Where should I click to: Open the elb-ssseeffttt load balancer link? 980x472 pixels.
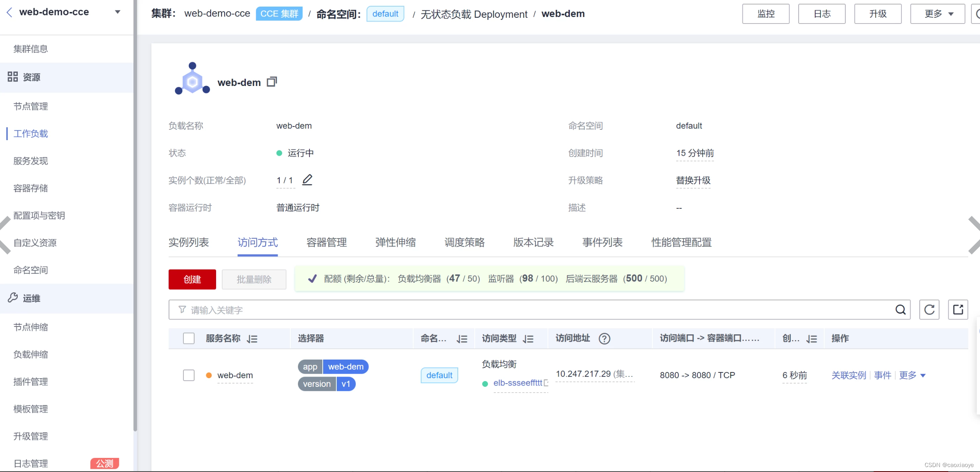[517, 383]
